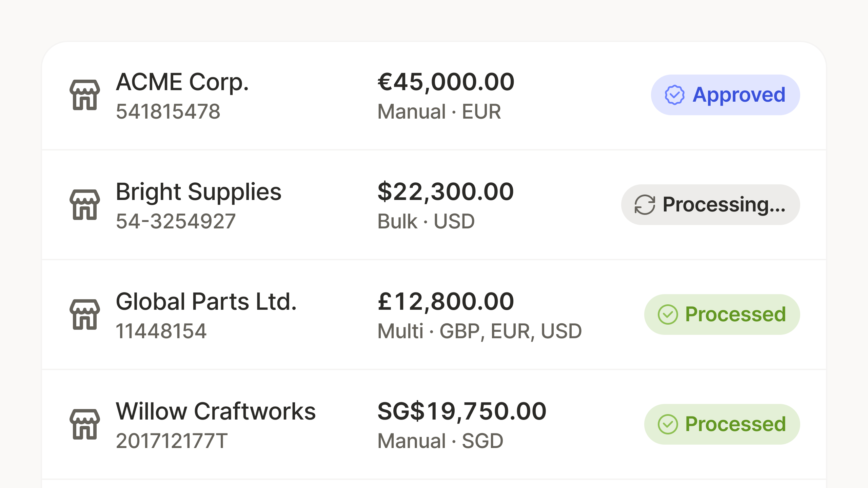This screenshot has height=488, width=868.
Task: Click the Multi · GBP, EUR, USD label
Action: (x=479, y=331)
